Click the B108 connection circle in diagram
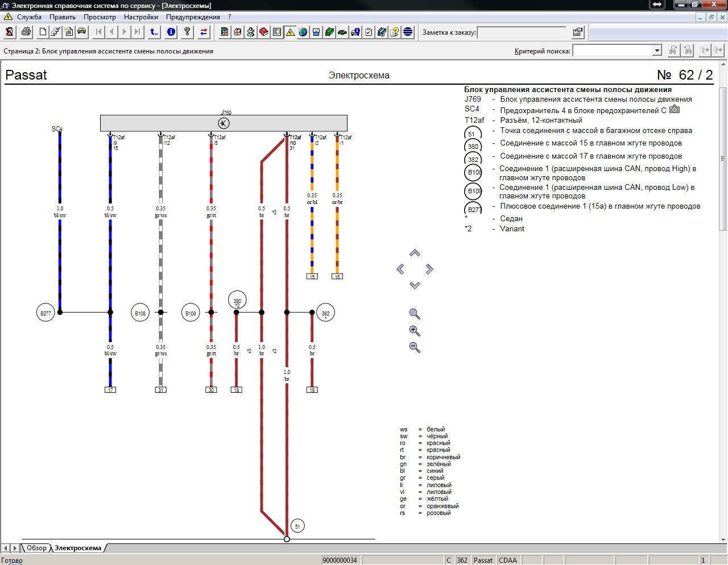This screenshot has height=565, width=728. 140,313
